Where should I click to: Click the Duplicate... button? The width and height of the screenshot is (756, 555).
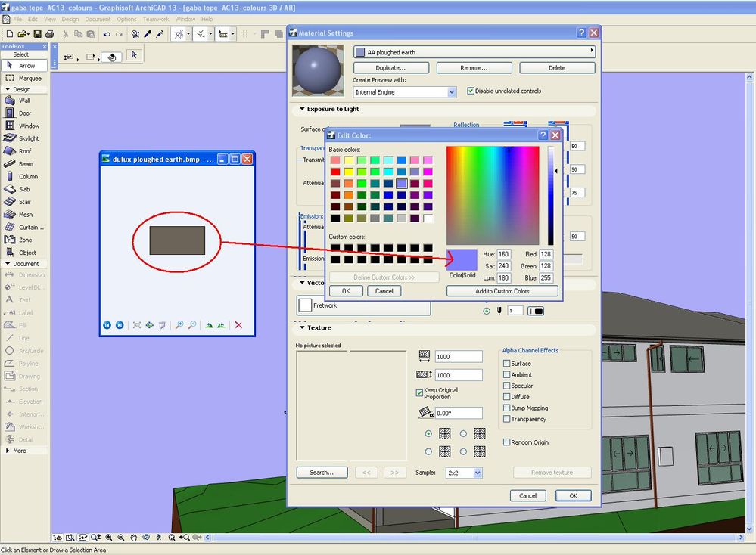pyautogui.click(x=391, y=68)
